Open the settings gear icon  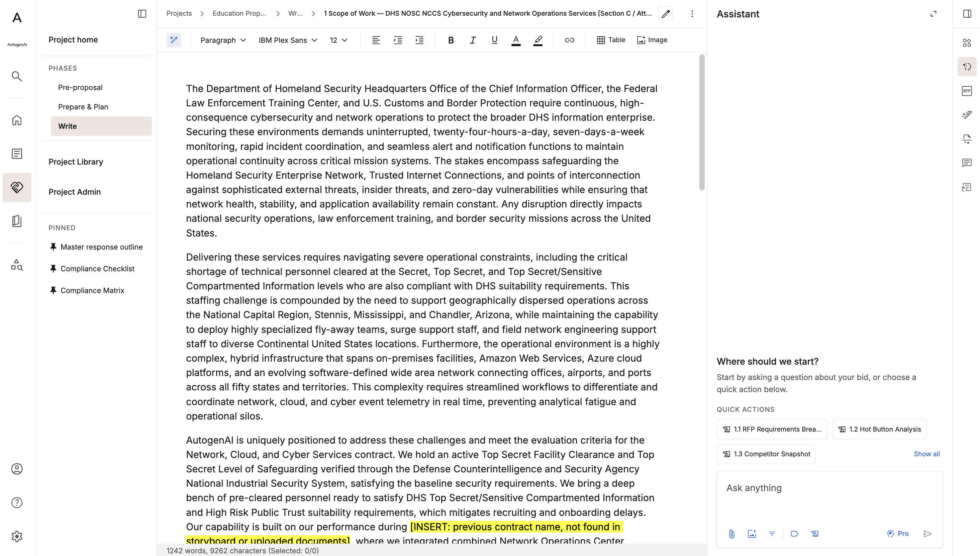17,536
